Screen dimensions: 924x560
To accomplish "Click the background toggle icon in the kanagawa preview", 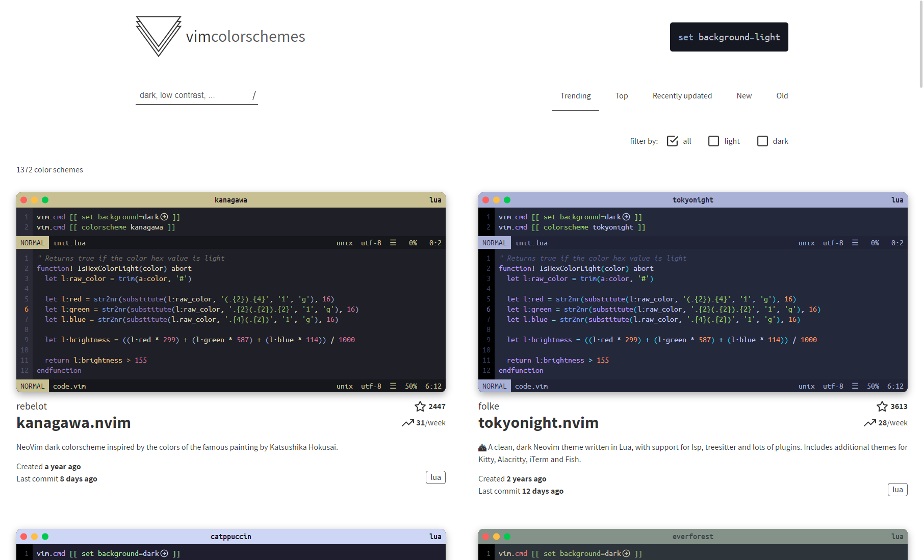I will [x=164, y=217].
